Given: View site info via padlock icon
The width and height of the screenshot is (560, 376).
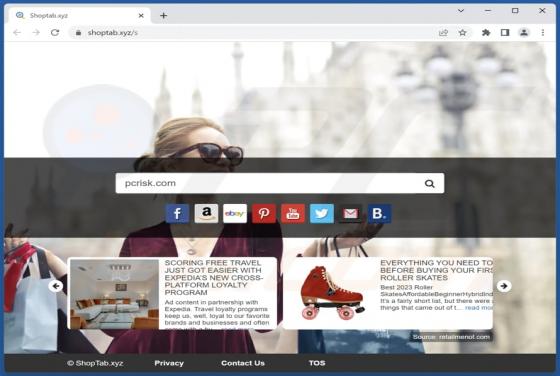Looking at the screenshot, I should (x=78, y=33).
